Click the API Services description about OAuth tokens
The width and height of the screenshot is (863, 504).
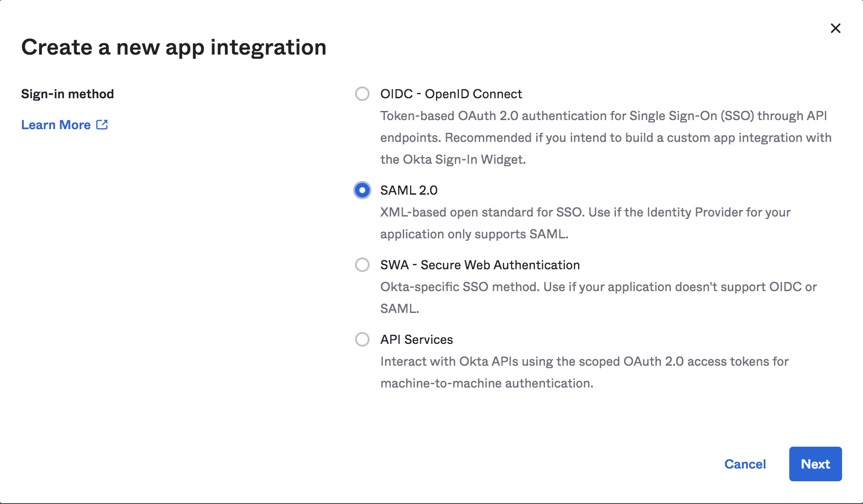pyautogui.click(x=583, y=372)
